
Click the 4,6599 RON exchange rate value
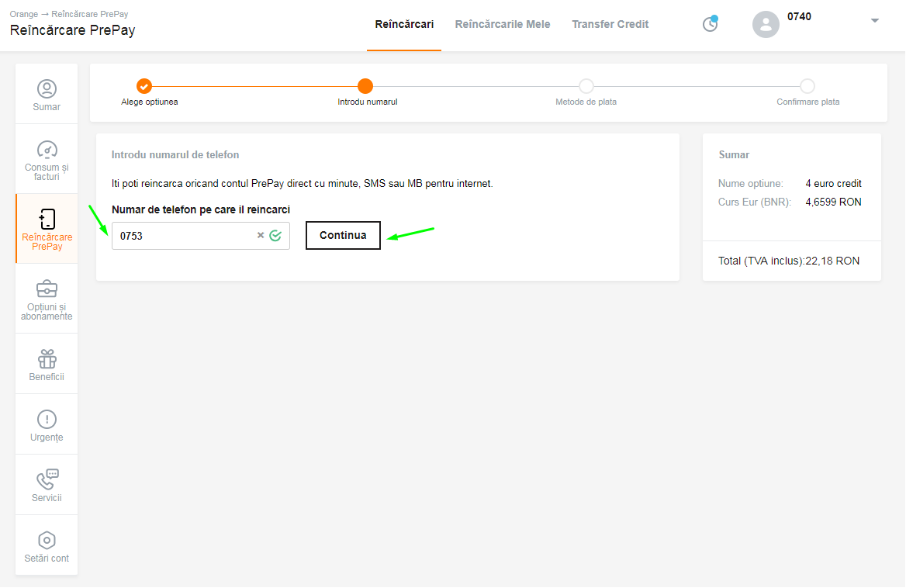(833, 202)
